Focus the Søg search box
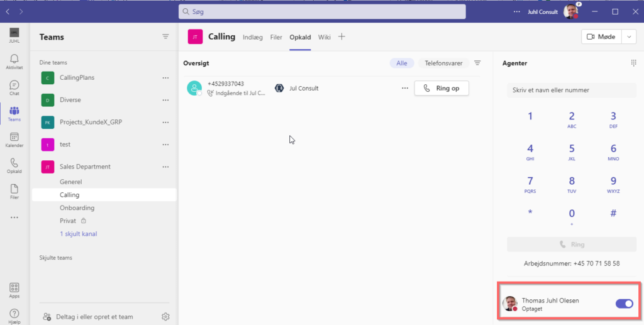Screen dimensions: 644x325 click(x=322, y=11)
